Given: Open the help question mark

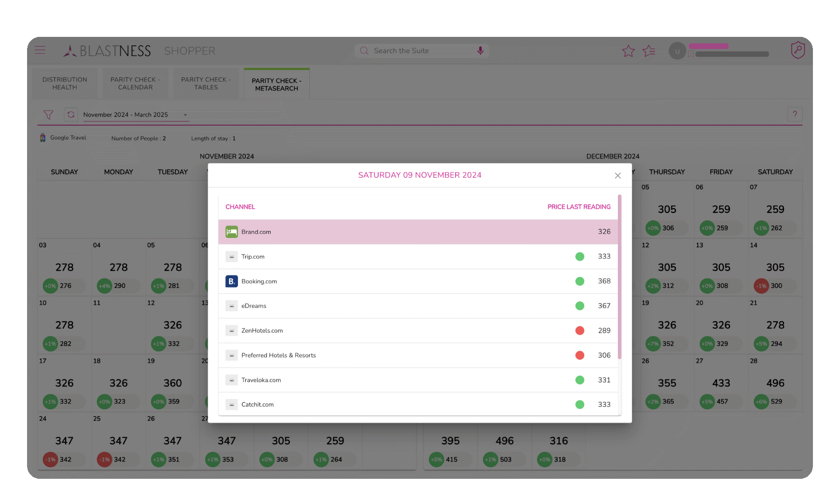Looking at the screenshot, I should [795, 114].
